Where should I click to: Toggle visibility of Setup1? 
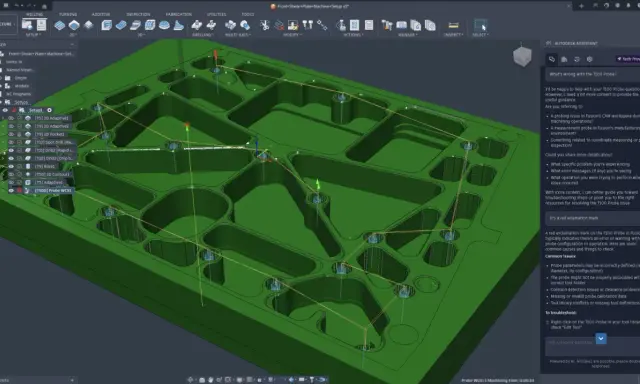pyautogui.click(x=5, y=110)
